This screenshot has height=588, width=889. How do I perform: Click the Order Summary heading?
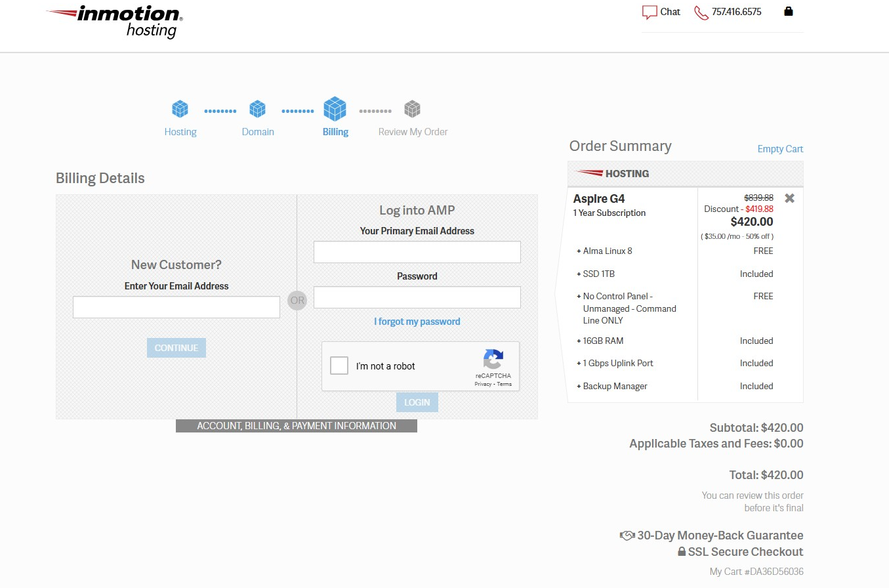coord(621,146)
